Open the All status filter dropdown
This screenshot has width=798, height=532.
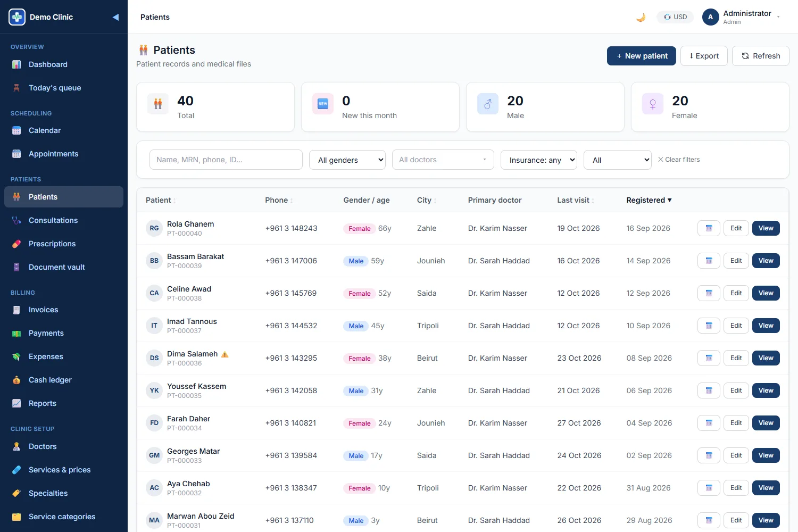[x=618, y=160]
